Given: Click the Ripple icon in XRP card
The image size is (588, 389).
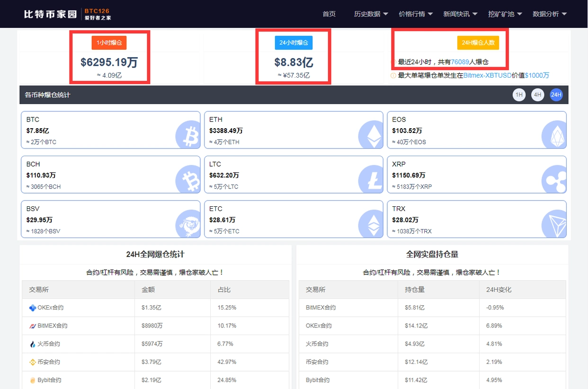Looking at the screenshot, I should [x=553, y=179].
